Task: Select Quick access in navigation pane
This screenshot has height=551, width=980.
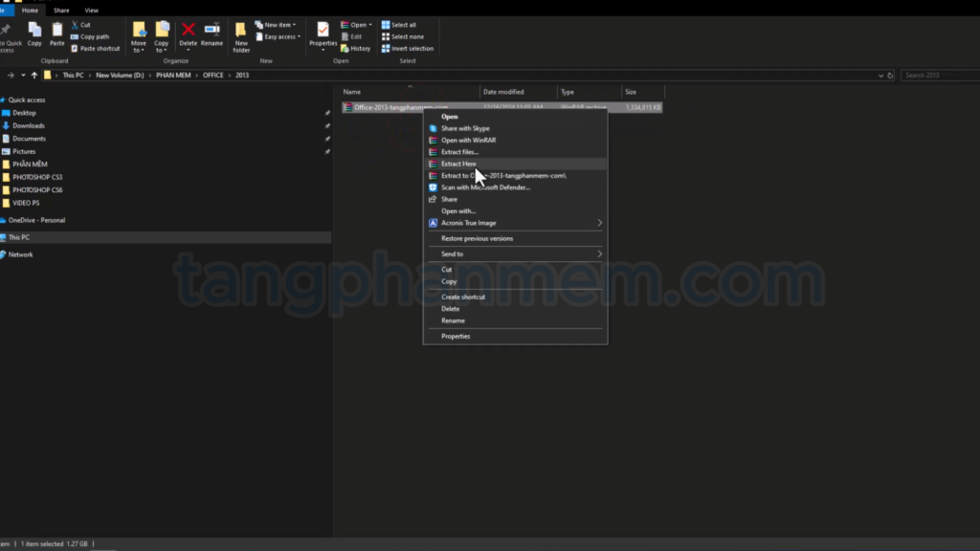Action: point(26,99)
